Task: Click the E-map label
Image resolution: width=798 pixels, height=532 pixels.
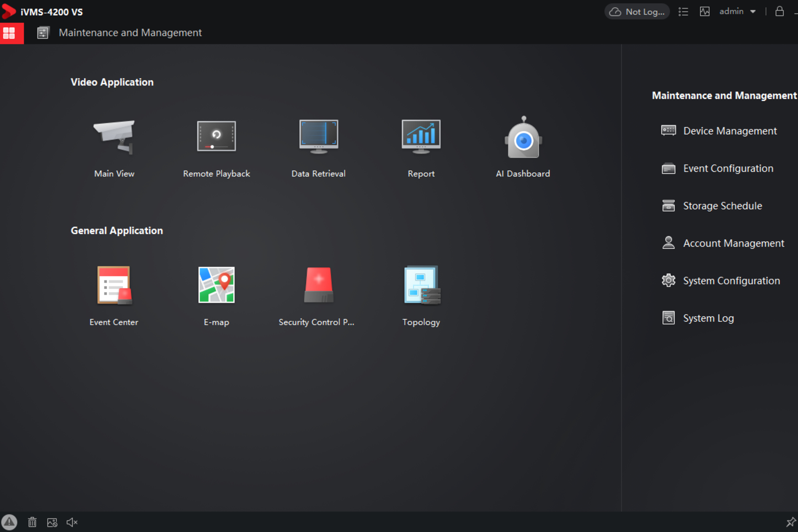Action: coord(216,322)
